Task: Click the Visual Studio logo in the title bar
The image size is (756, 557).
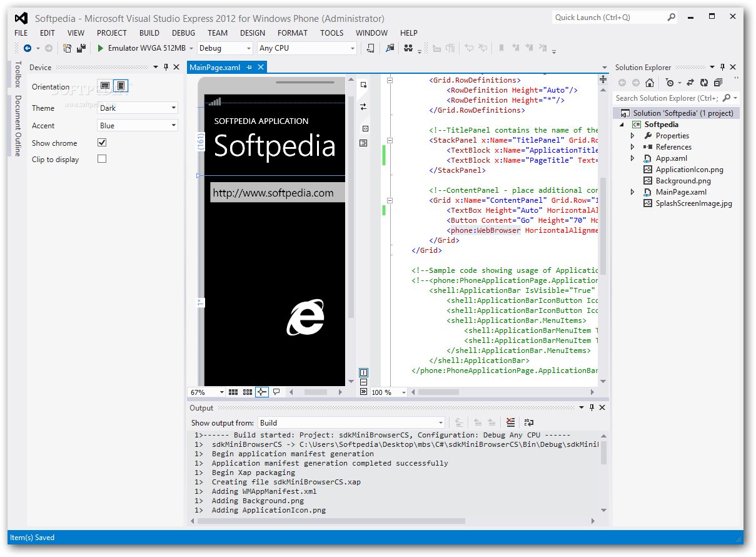Action: 21,18
